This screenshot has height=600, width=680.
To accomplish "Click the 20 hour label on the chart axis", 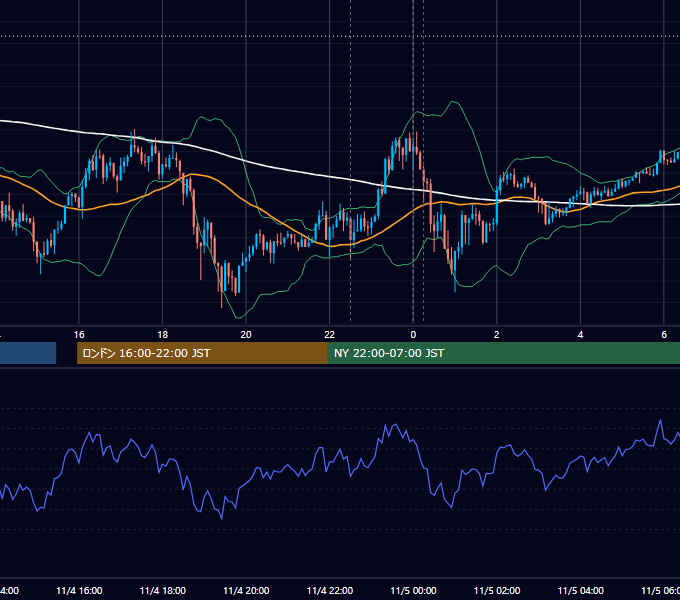I will [246, 335].
